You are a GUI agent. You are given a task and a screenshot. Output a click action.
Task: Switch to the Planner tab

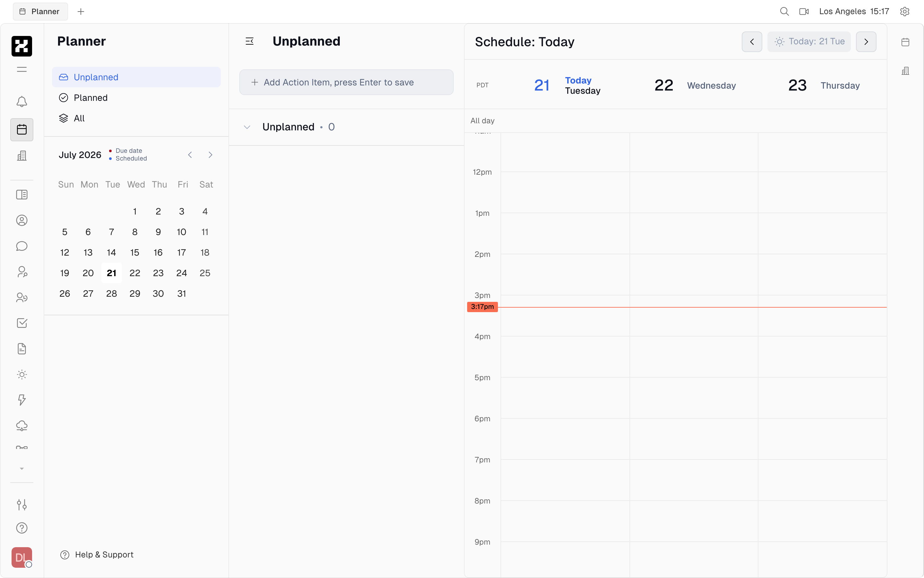pos(40,12)
